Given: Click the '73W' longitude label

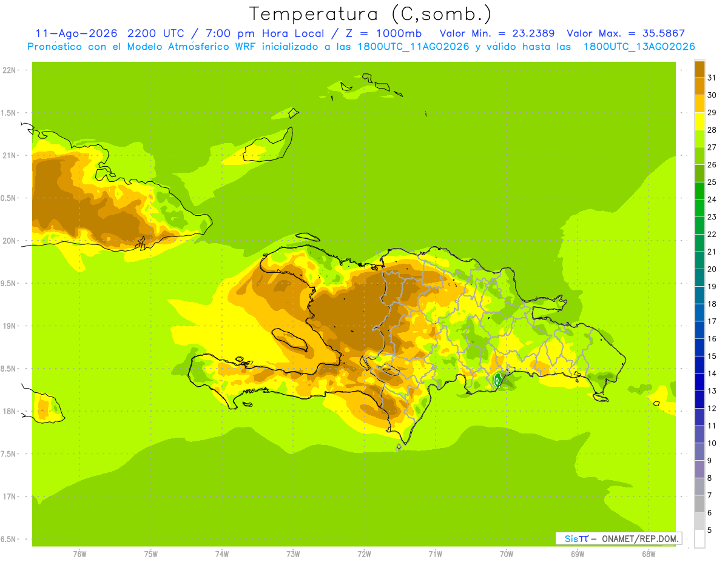Looking at the screenshot, I should click(293, 554).
